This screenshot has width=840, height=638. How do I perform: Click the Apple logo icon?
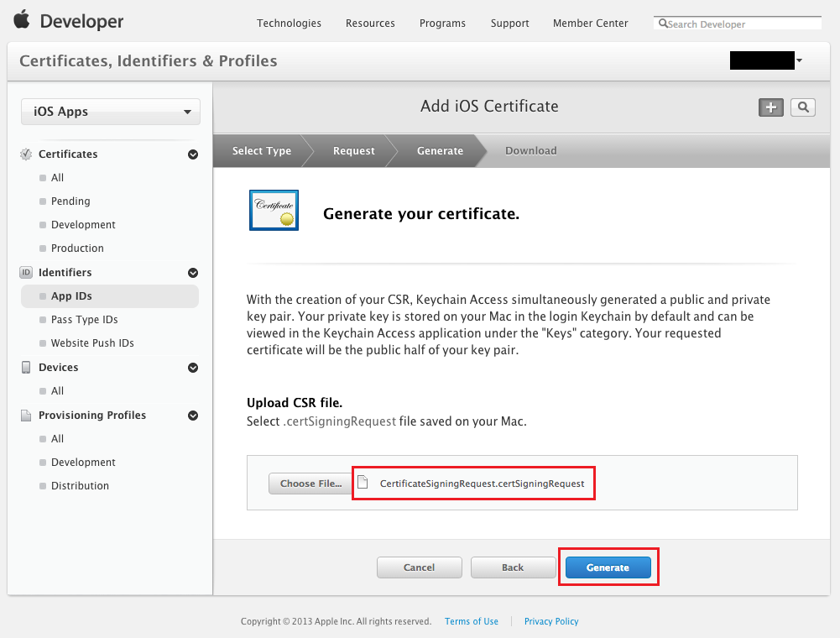(22, 20)
